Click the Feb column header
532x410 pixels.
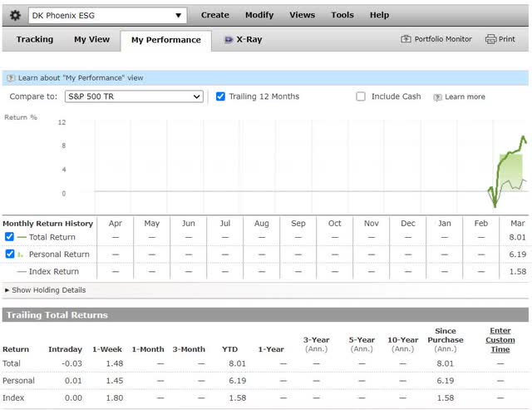coord(480,224)
